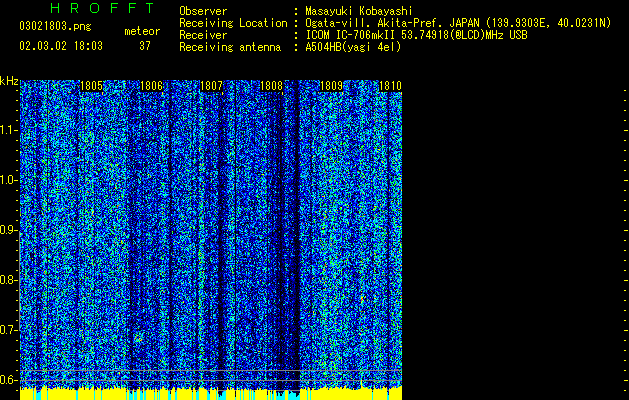Click the "Receiving antenna" label
Viewport: 629px width, 400px height.
tap(230, 47)
